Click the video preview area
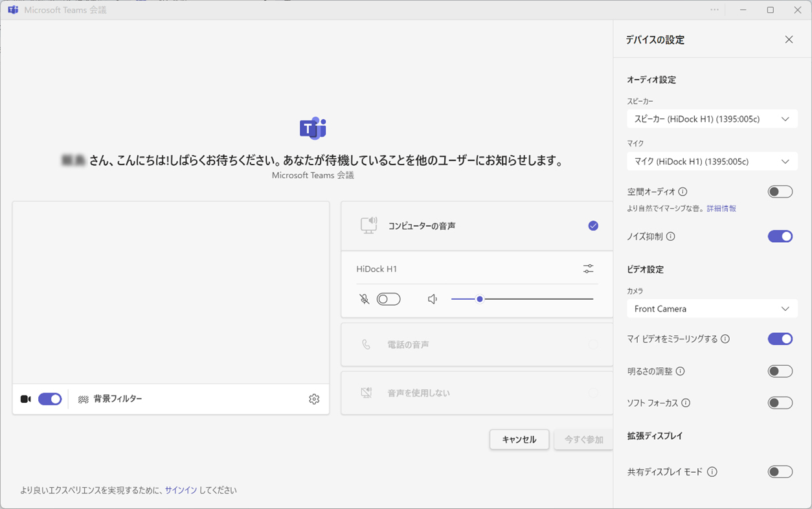The image size is (812, 509). pos(171,293)
